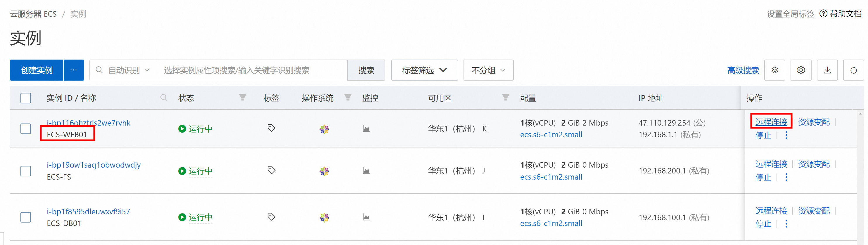Open the 操作系统 column filter icon
Screen dimensions: 868x245
coord(348,98)
